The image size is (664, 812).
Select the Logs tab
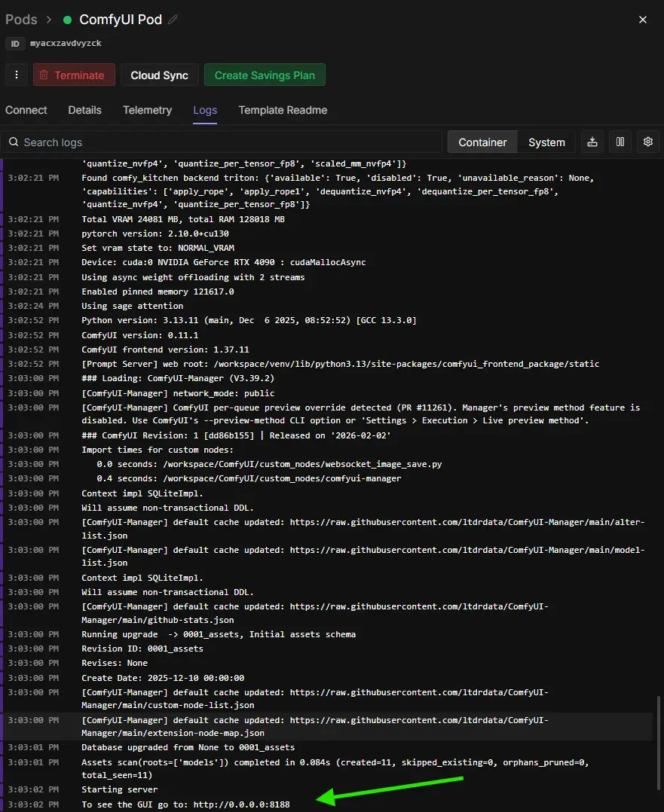point(205,110)
